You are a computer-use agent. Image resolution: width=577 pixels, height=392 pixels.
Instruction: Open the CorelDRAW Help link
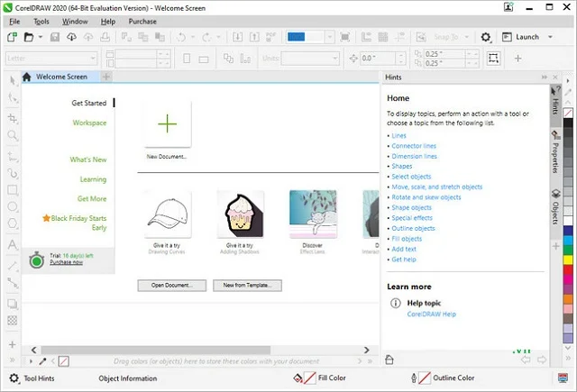click(x=431, y=314)
